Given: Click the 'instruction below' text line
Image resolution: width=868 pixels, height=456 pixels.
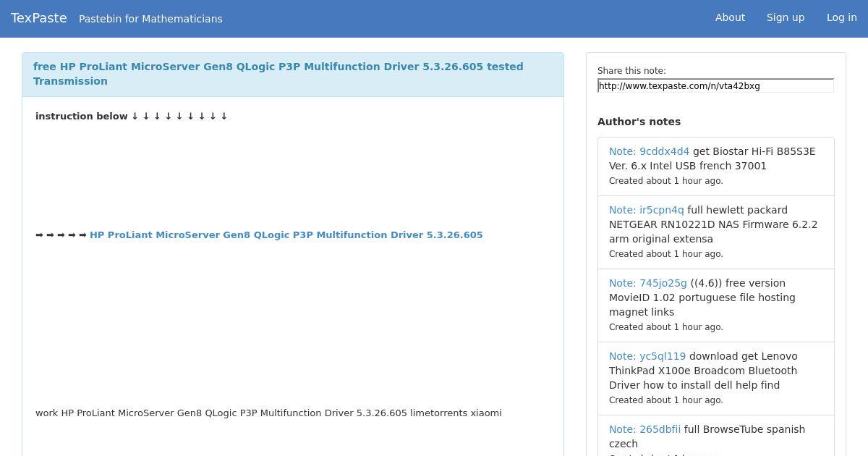Looking at the screenshot, I should click(x=132, y=116).
